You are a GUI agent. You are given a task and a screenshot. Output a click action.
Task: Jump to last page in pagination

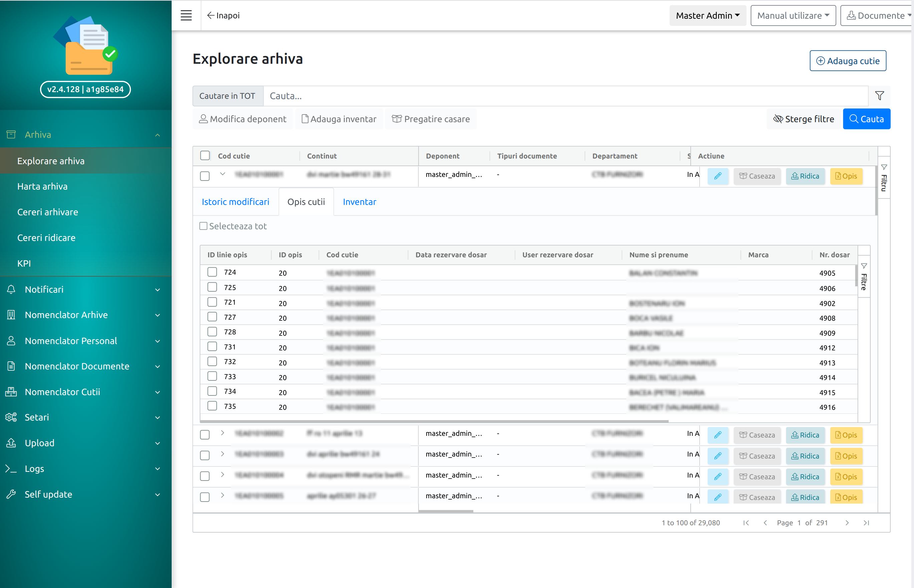coord(866,523)
